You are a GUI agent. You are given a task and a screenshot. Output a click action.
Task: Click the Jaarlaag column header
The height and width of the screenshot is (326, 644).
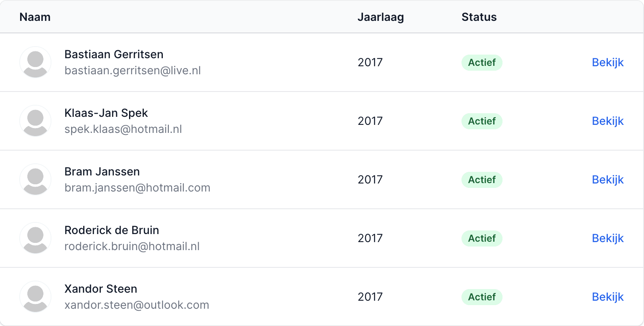click(381, 17)
